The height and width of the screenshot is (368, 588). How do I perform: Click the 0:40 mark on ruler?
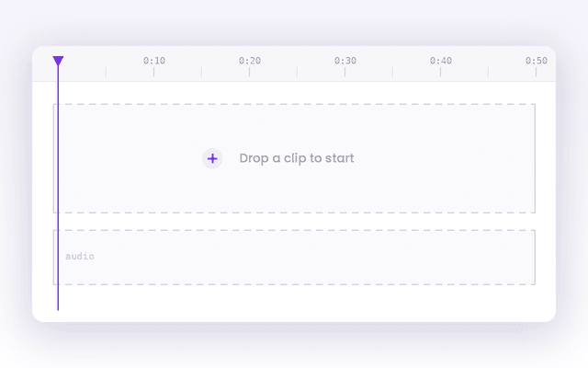(x=441, y=72)
